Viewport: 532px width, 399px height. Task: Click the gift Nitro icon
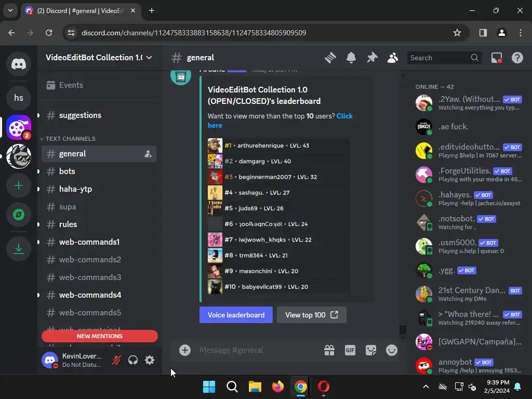[329, 350]
